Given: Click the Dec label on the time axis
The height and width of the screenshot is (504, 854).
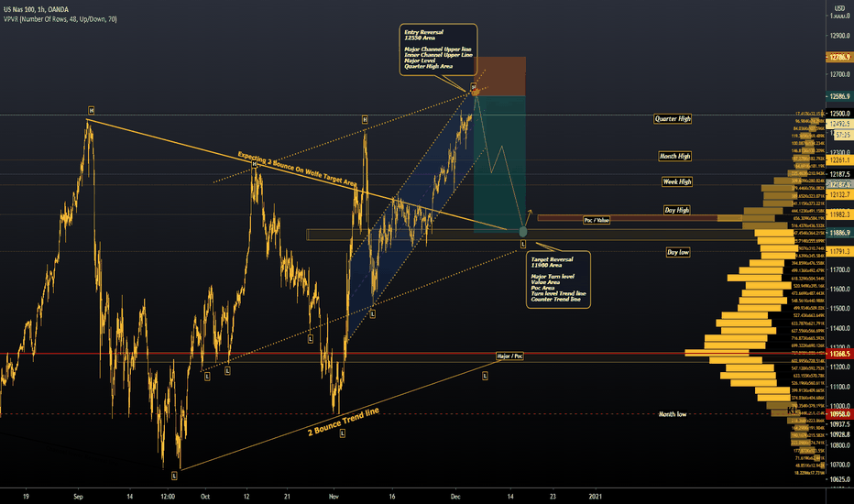Looking at the screenshot, I should coord(455,497).
